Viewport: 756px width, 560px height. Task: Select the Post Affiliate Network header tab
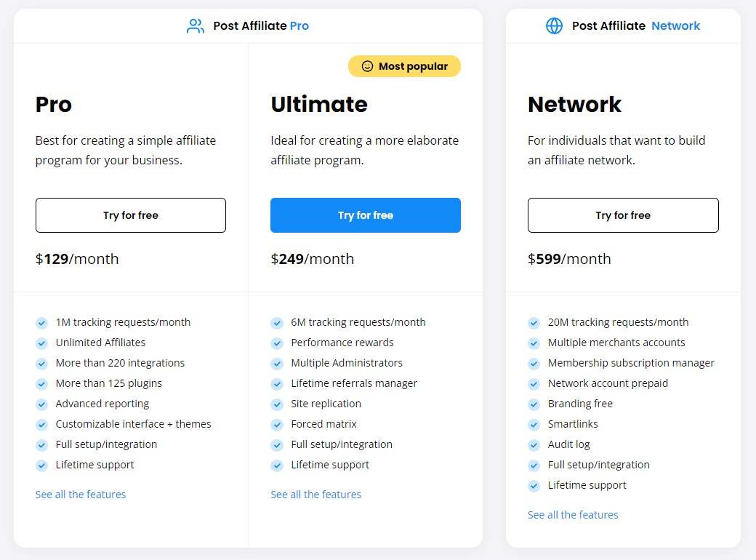coord(623,26)
